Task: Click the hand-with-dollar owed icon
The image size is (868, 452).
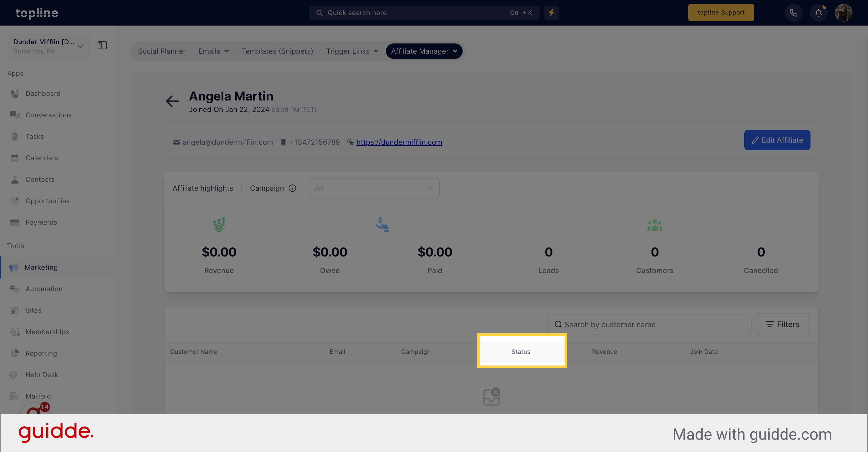Action: coord(382,224)
